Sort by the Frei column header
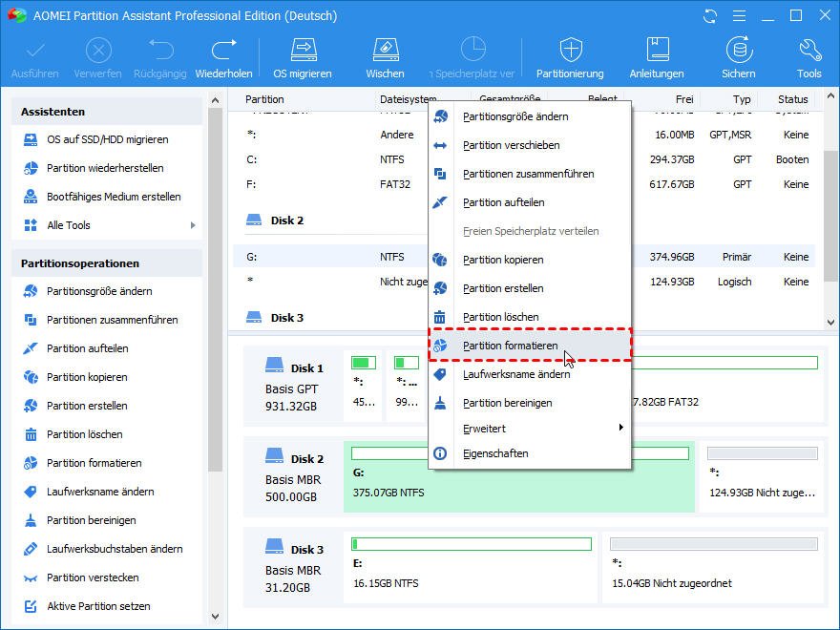Screen dimensions: 840x630 (x=684, y=99)
